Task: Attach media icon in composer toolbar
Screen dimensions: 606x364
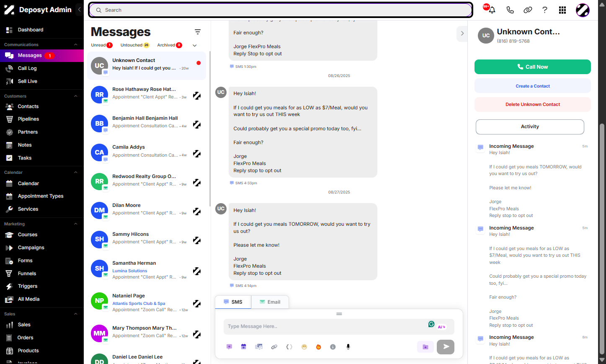Action: click(259, 347)
